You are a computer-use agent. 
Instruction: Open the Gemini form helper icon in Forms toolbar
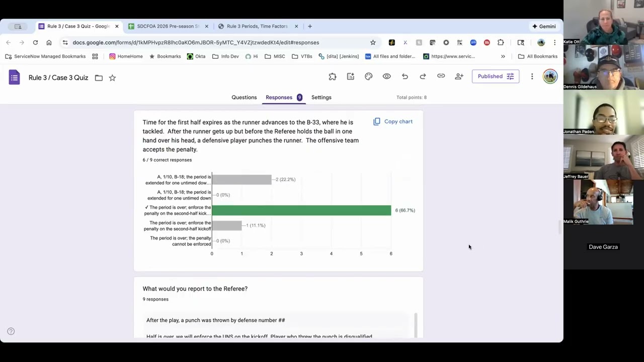[351, 76]
